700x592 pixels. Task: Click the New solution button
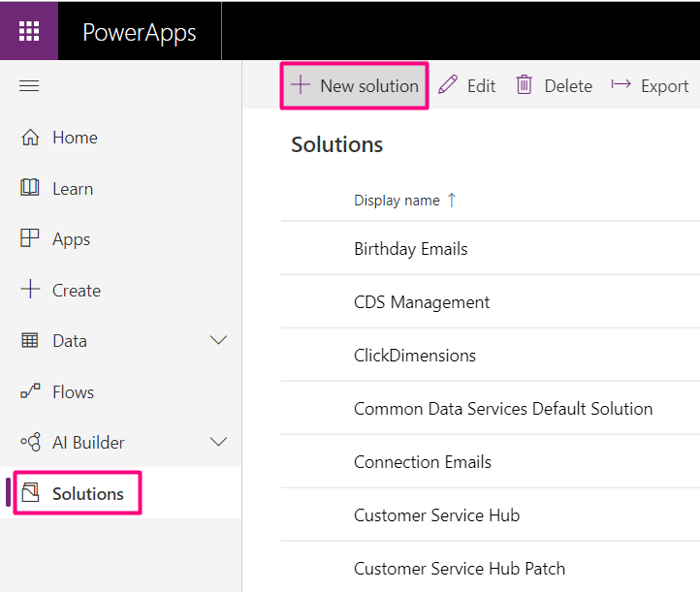[355, 85]
